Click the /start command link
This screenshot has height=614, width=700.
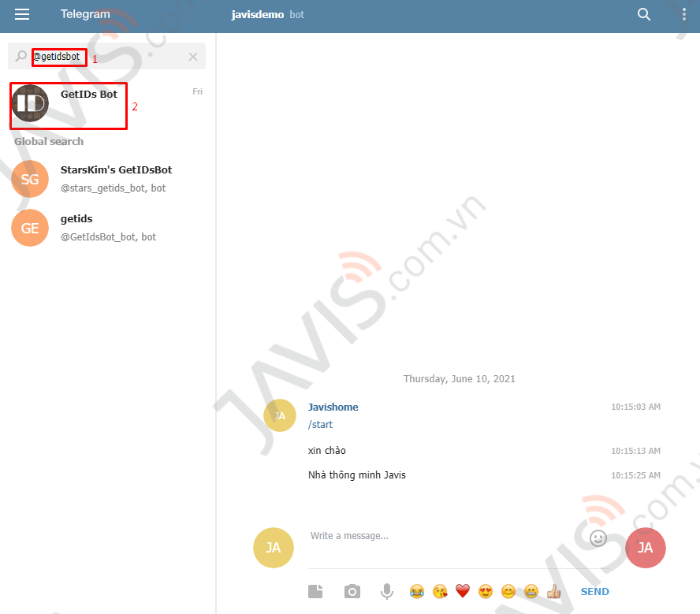point(320,424)
